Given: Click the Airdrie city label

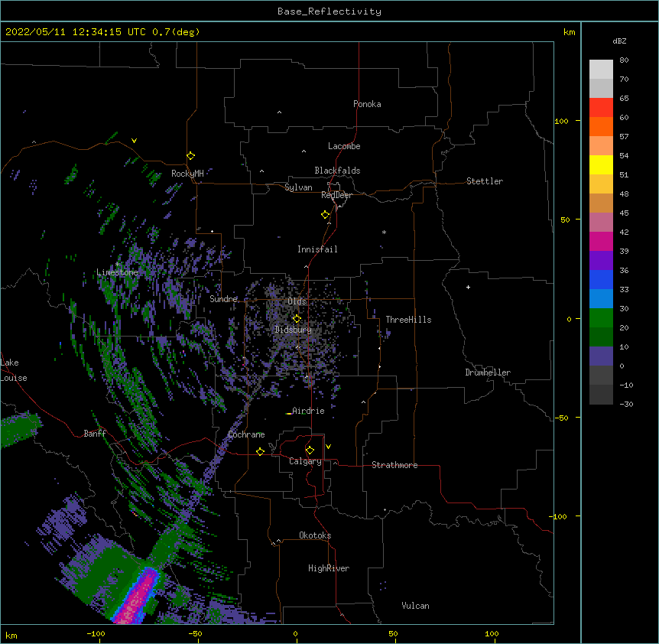Looking at the screenshot, I should click(308, 411).
